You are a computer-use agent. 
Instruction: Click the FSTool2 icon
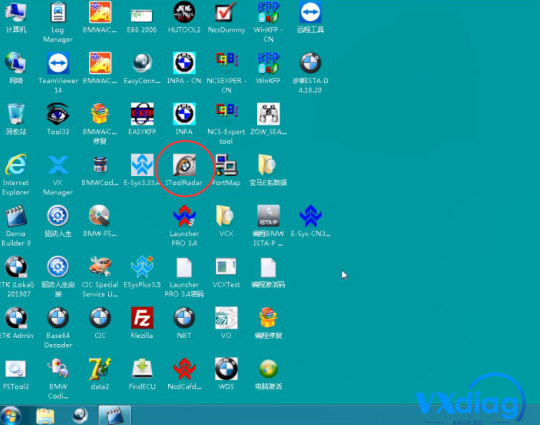(15, 369)
